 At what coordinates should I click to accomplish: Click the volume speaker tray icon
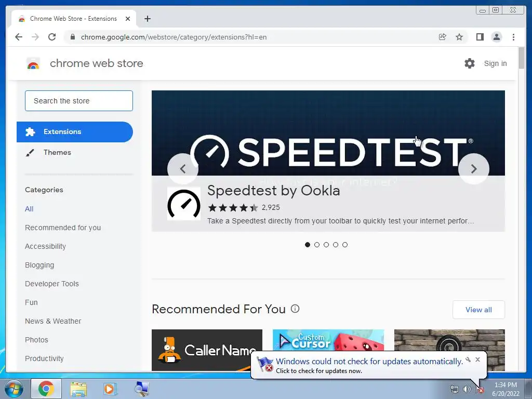coord(467,389)
